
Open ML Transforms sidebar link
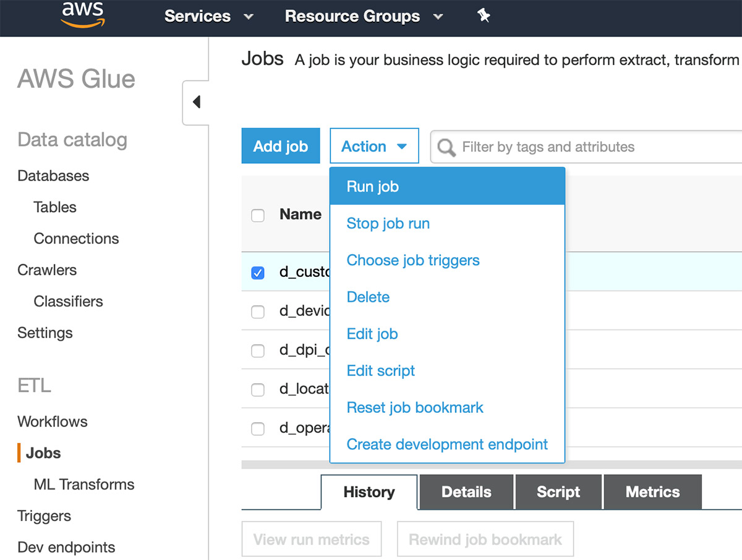click(x=84, y=485)
